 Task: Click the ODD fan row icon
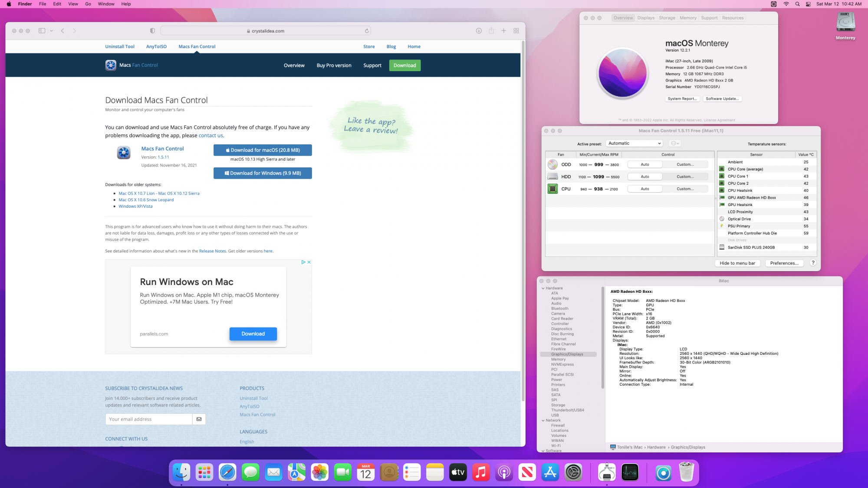(x=552, y=164)
